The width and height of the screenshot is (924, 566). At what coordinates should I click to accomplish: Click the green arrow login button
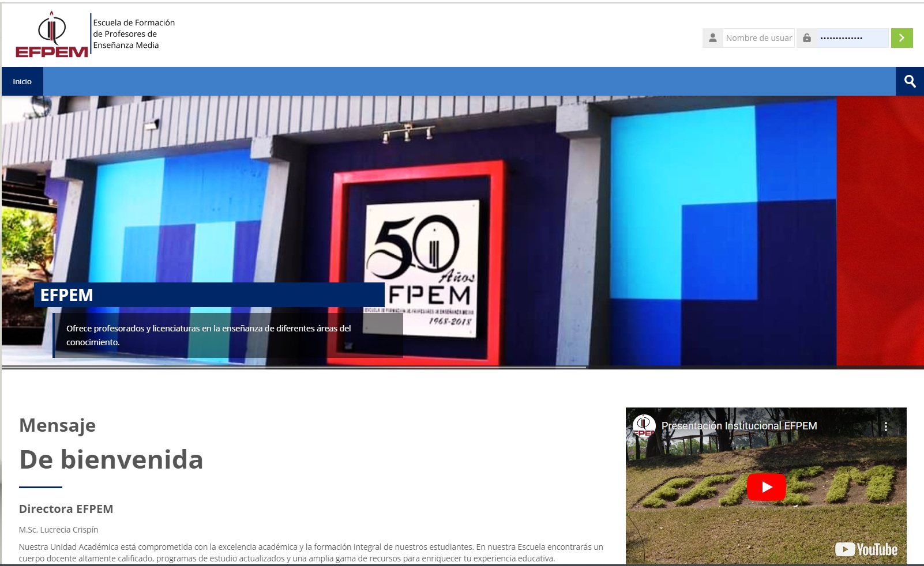901,37
